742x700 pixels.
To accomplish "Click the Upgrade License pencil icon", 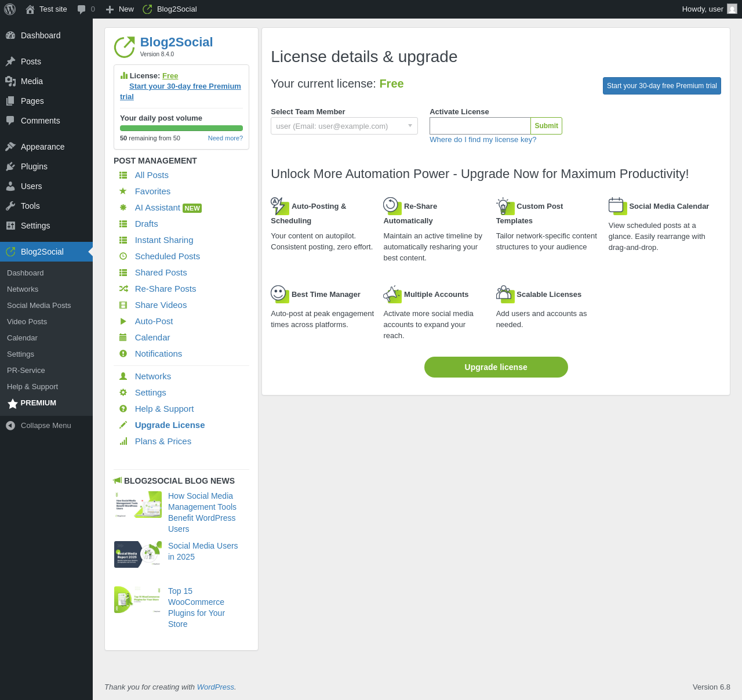I will pos(123,425).
